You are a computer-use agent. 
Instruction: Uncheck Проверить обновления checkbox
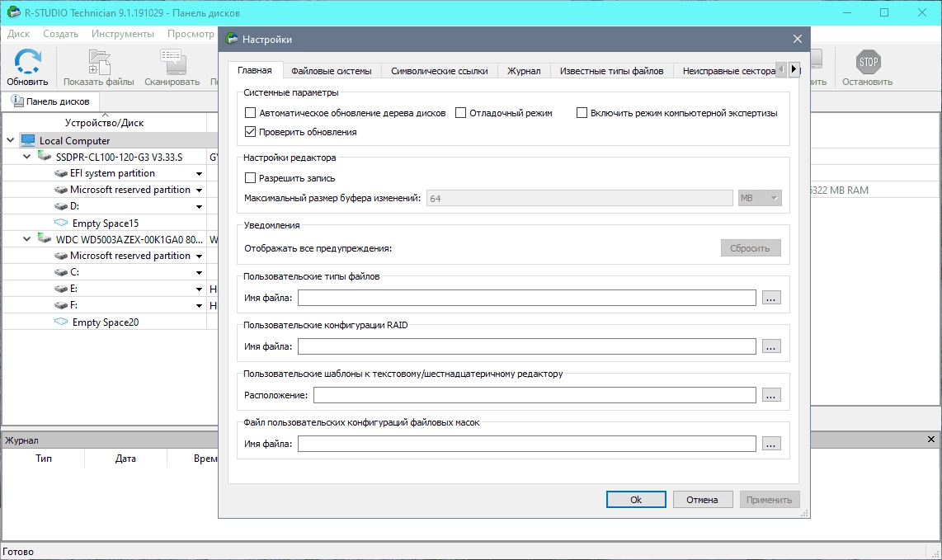pyautogui.click(x=251, y=132)
